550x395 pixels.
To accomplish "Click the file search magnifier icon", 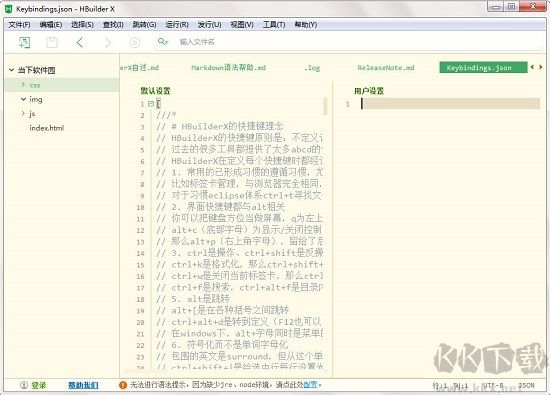I will tap(162, 42).
